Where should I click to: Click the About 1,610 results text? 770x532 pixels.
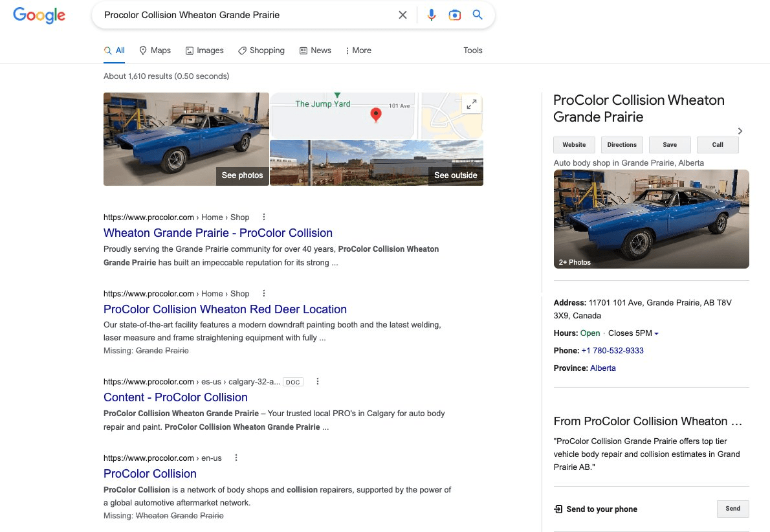click(x=166, y=76)
